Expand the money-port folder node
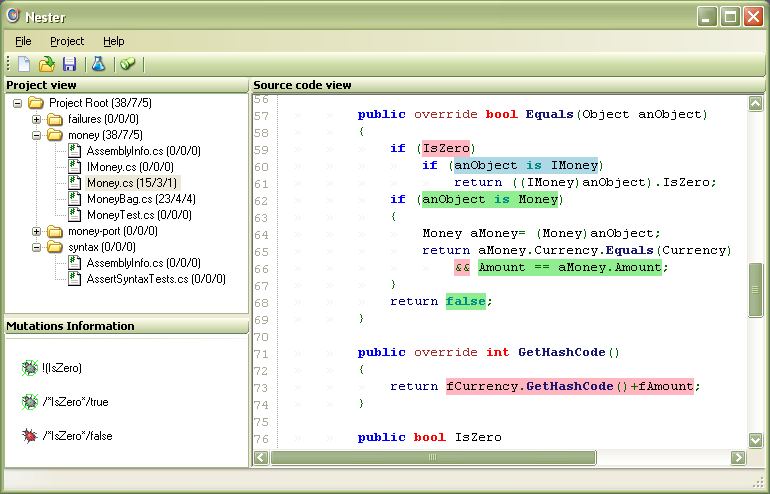 [x=36, y=231]
